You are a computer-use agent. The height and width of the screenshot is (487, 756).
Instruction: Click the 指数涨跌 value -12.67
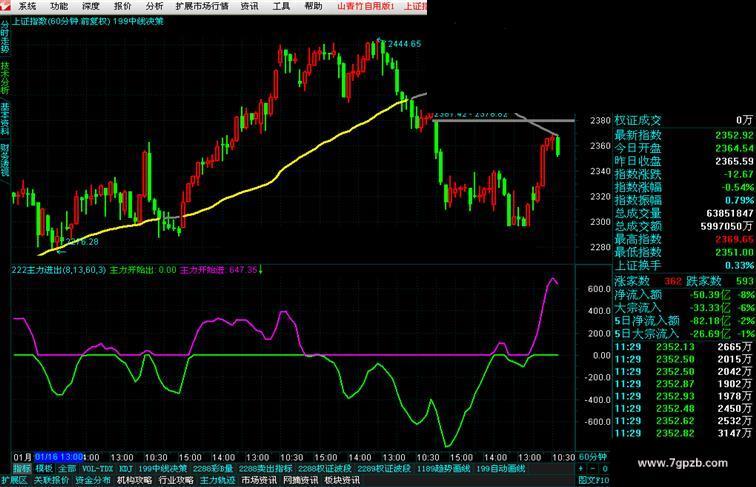tap(739, 175)
